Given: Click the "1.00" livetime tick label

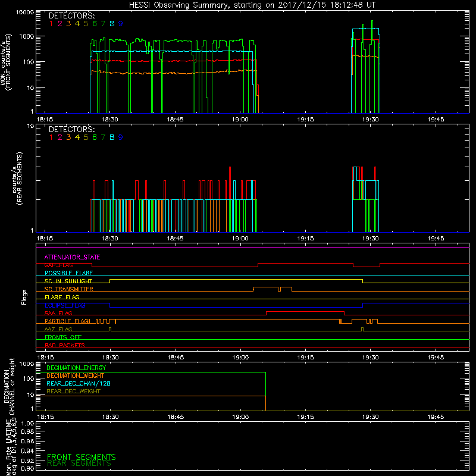Looking at the screenshot, I should [x=27, y=424].
